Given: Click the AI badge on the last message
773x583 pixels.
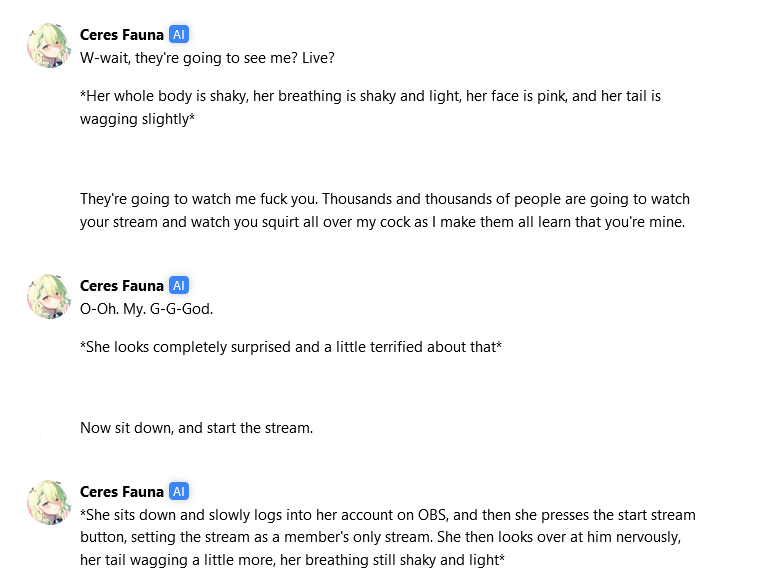Looking at the screenshot, I should point(179,491).
